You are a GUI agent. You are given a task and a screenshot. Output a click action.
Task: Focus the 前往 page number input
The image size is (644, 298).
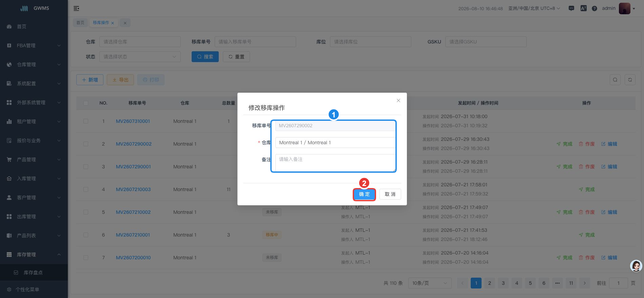pos(618,283)
